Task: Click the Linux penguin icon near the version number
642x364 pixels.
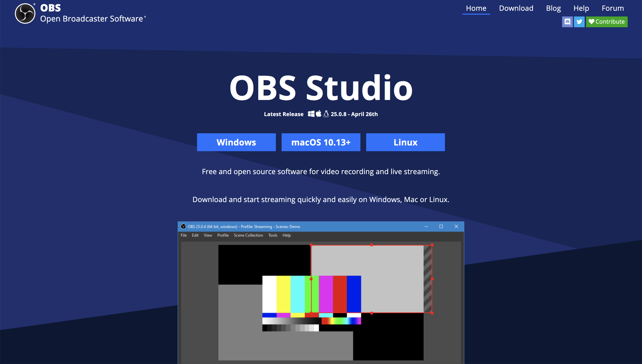Action: point(326,114)
